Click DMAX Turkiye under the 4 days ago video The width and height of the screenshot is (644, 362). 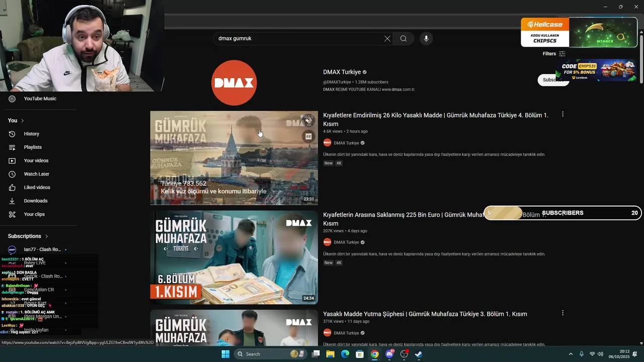pos(346,242)
